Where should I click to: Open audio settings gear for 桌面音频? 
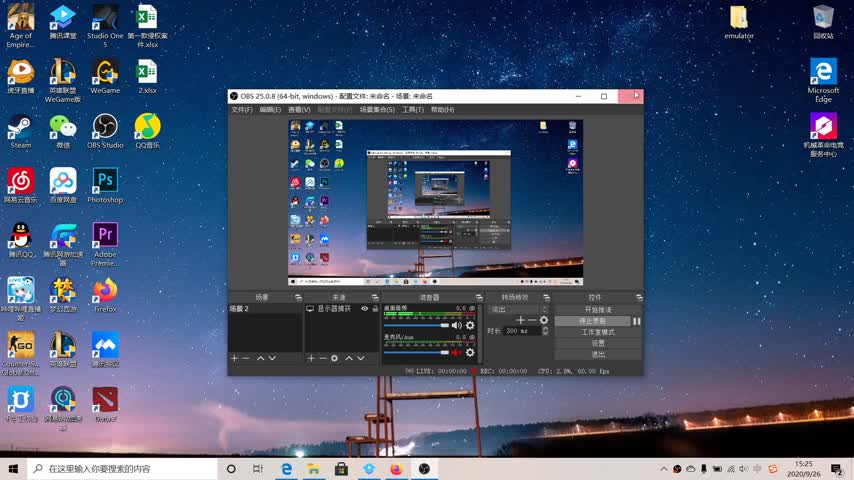pos(470,325)
